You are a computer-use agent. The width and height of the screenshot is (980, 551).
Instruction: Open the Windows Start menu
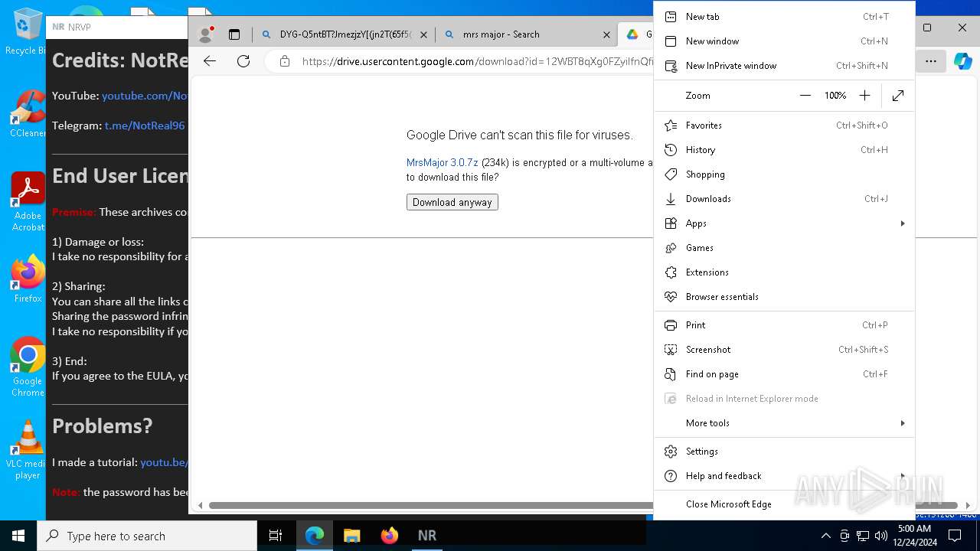pos(18,536)
